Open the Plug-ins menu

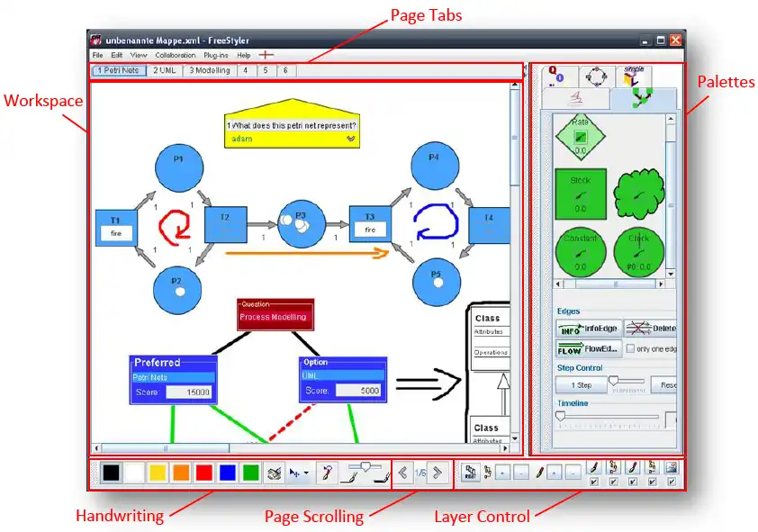(x=216, y=56)
